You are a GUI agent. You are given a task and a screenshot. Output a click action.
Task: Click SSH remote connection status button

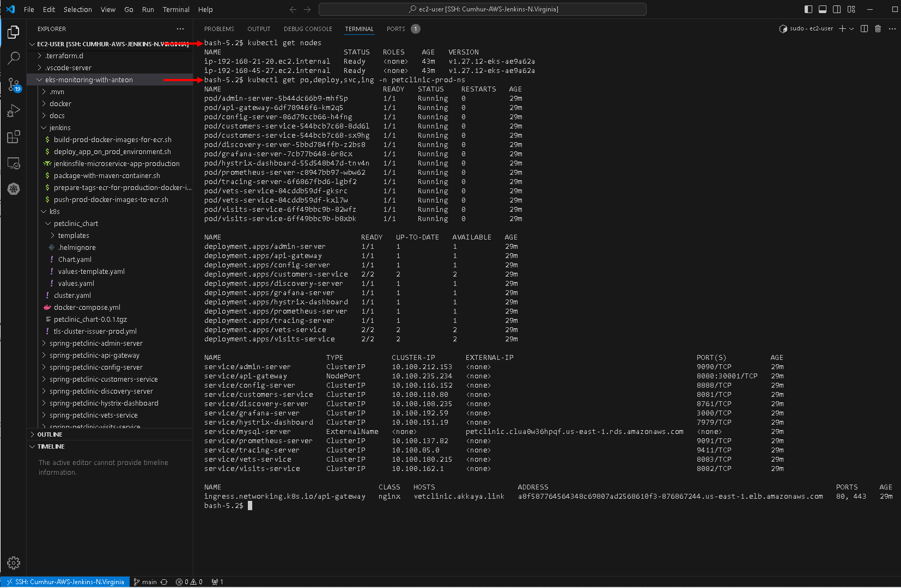(x=65, y=582)
